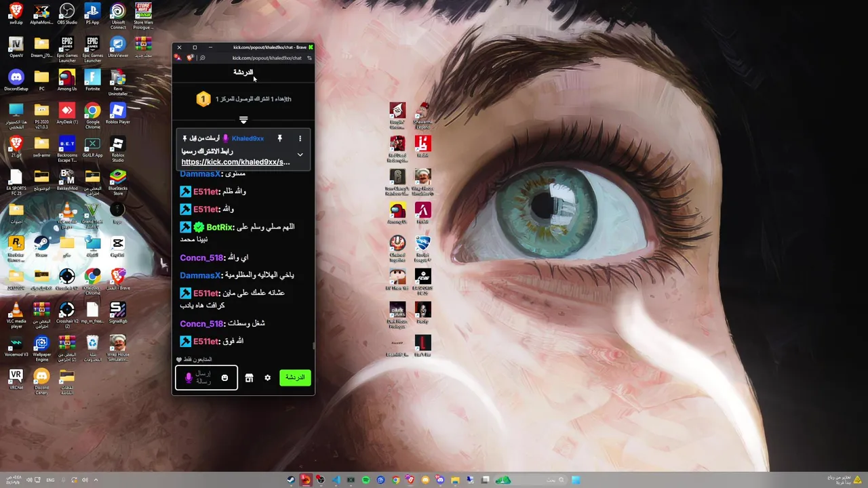Click the green chat send button
The height and width of the screenshot is (488, 868).
(x=295, y=378)
